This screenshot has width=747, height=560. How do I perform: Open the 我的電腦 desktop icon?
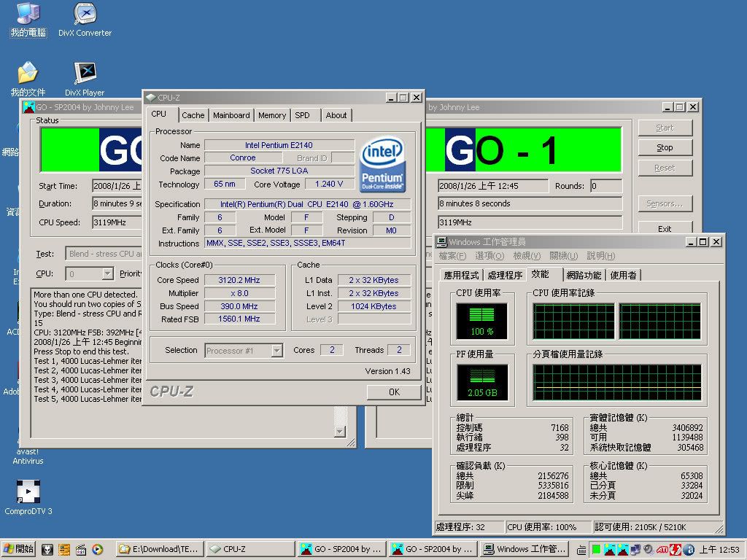coord(28,19)
